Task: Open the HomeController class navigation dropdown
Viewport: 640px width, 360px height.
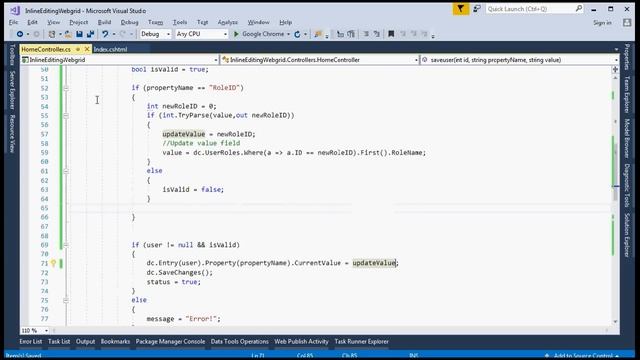Action: point(320,60)
